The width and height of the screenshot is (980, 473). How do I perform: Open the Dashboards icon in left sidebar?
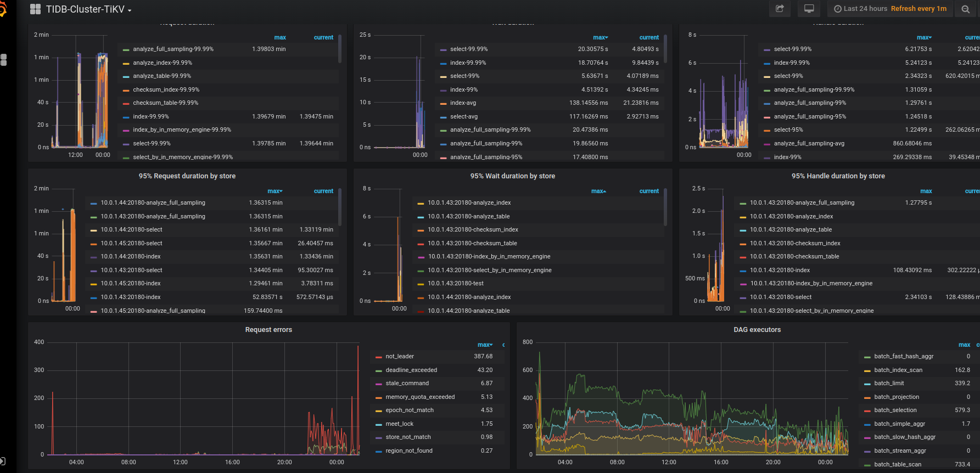point(4,59)
